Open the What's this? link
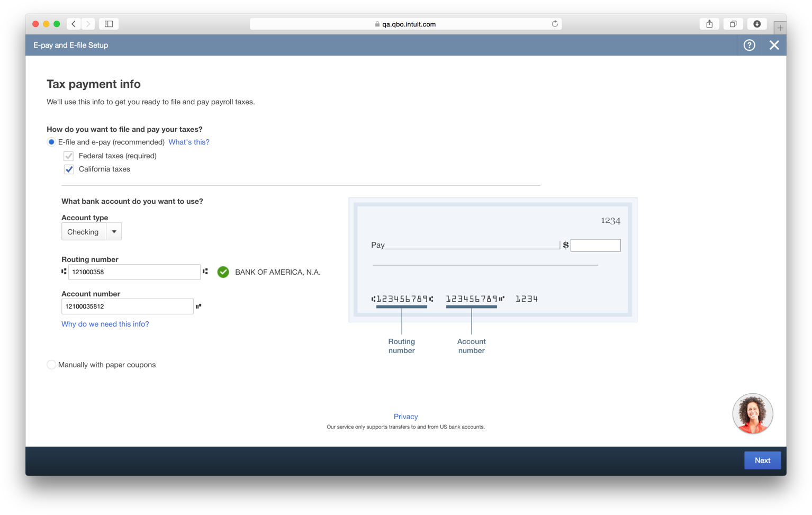Image resolution: width=812 pixels, height=515 pixels. (189, 142)
